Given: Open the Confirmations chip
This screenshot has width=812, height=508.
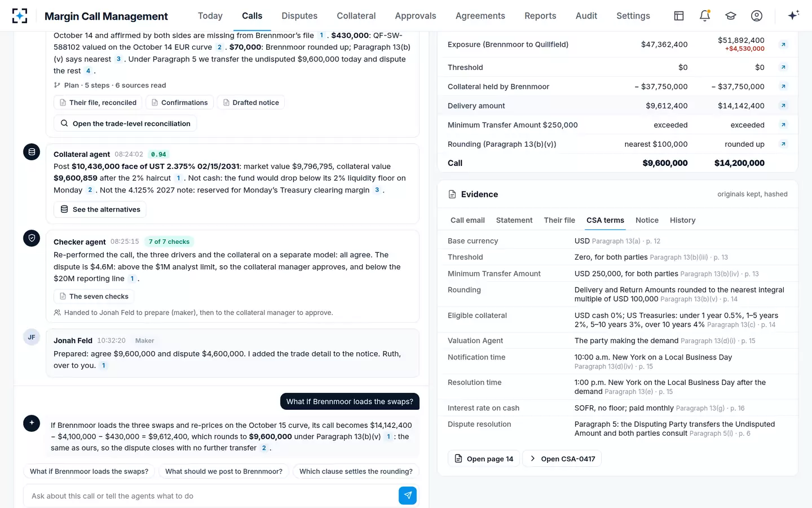Looking at the screenshot, I should (179, 103).
